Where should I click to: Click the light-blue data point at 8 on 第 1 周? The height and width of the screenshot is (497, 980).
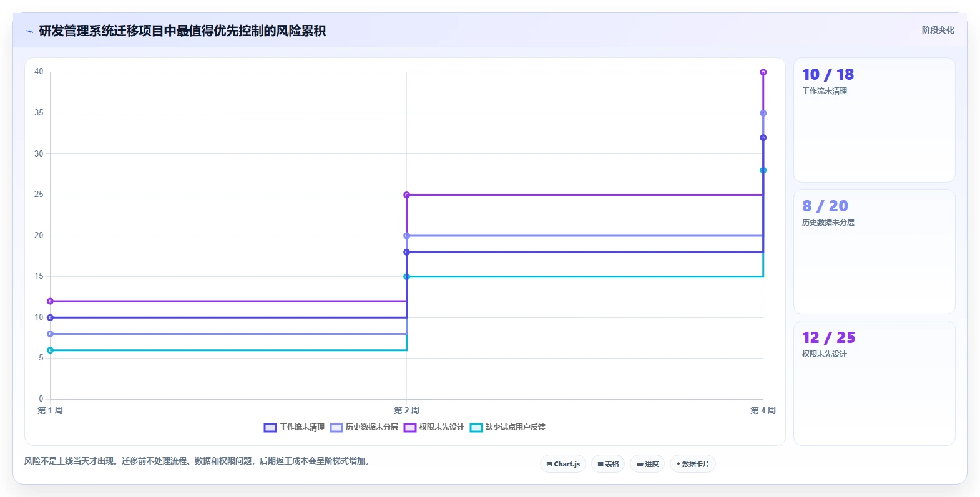pyautogui.click(x=51, y=334)
